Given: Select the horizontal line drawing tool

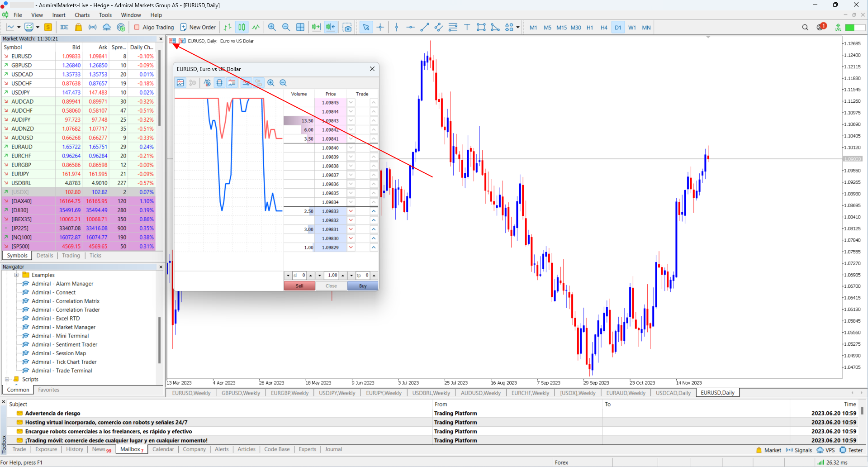Looking at the screenshot, I should click(411, 27).
